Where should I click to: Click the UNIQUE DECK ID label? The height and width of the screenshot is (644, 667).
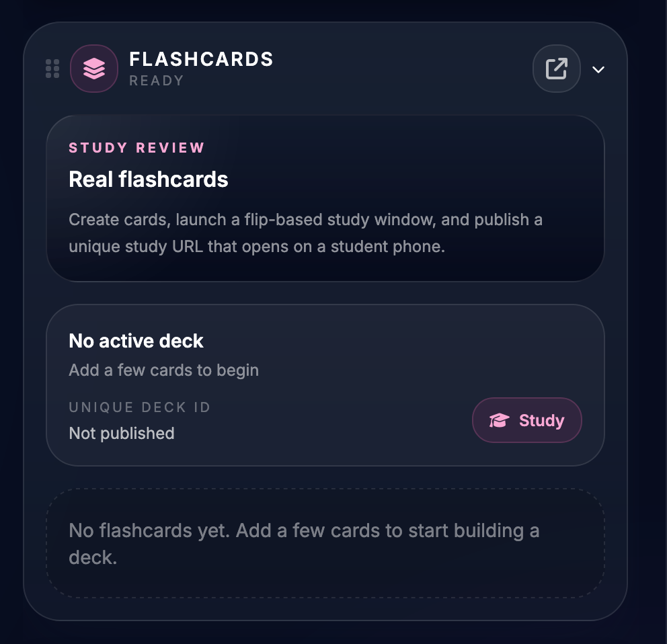139,407
